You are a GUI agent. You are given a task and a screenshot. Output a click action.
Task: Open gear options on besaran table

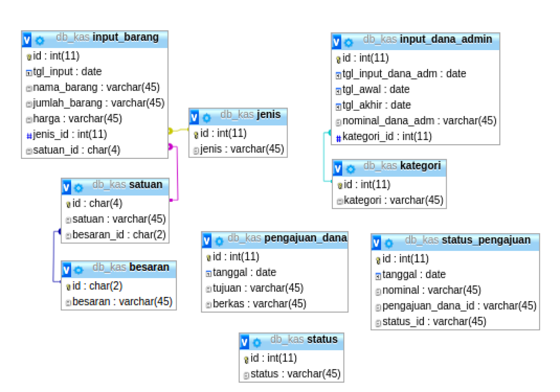click(79, 270)
